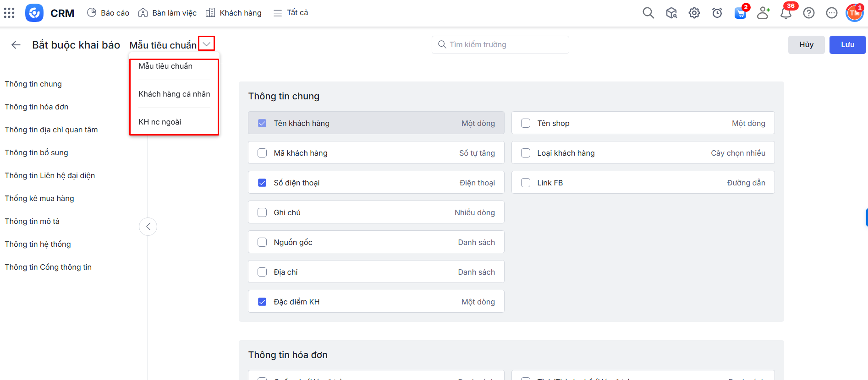Click the add user icon

[x=763, y=13]
